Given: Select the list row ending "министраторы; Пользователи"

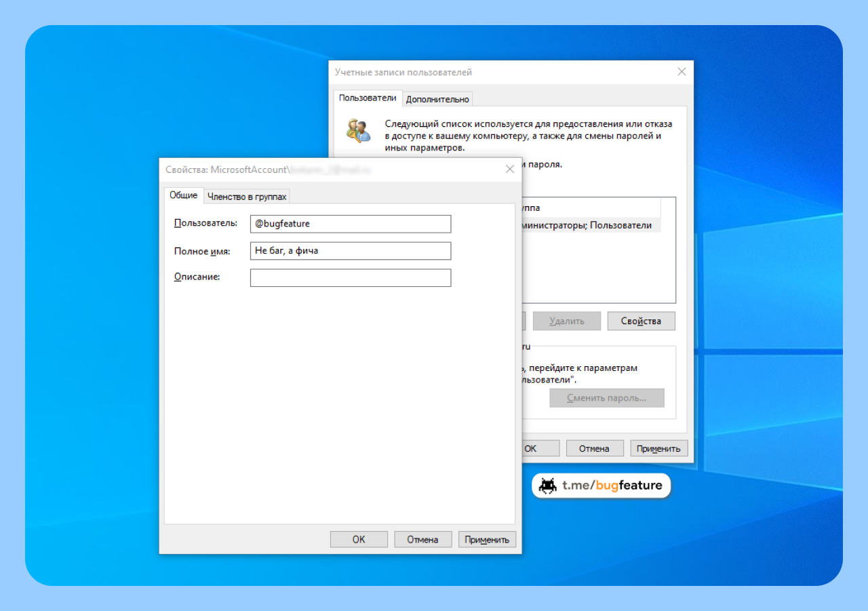Looking at the screenshot, I should pyautogui.click(x=590, y=225).
